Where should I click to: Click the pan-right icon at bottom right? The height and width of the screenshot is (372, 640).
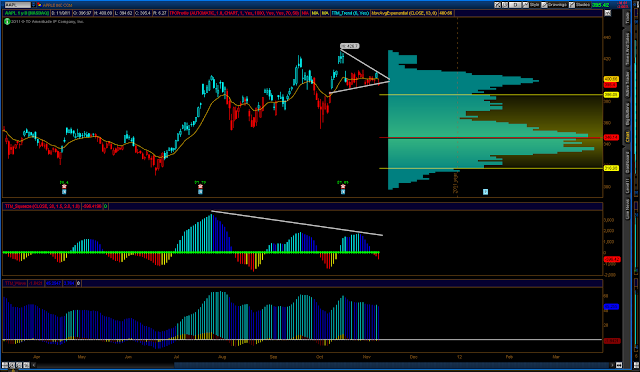click(x=612, y=365)
